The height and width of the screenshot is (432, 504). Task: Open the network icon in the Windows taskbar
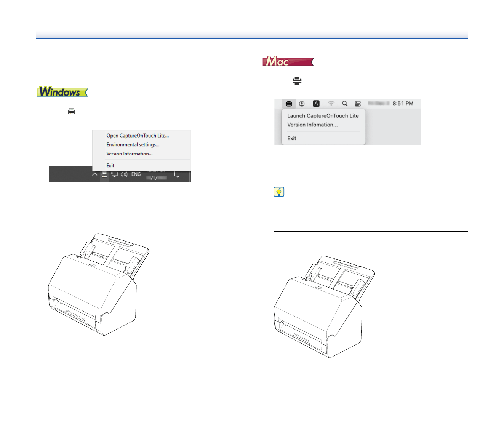[x=114, y=174]
